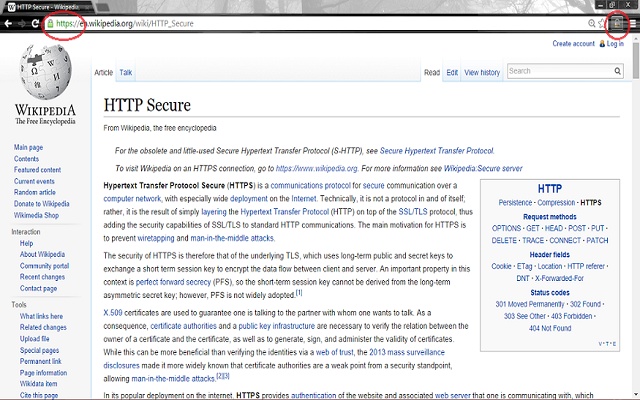Switch to the Article tab
Image resolution: width=640 pixels, height=400 pixels.
point(103,72)
